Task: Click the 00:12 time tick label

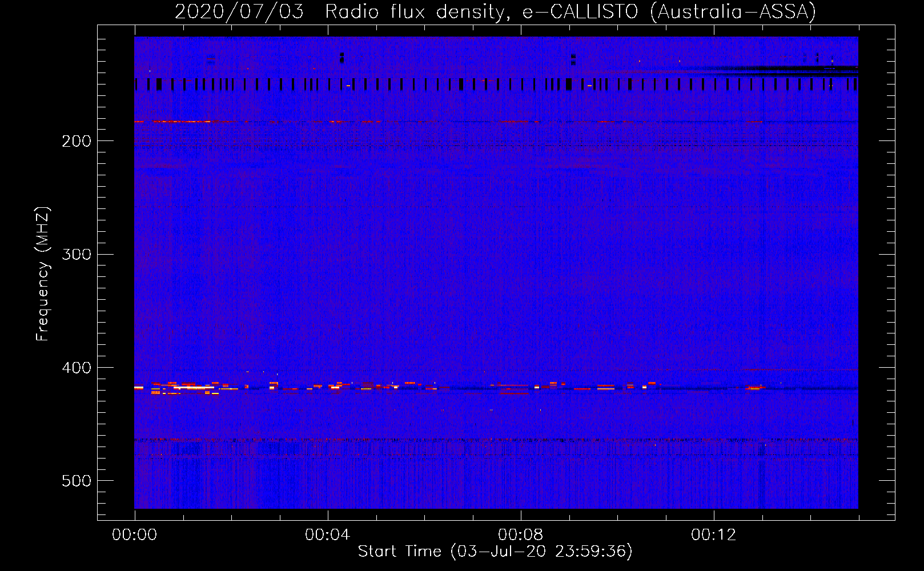Action: (x=713, y=534)
